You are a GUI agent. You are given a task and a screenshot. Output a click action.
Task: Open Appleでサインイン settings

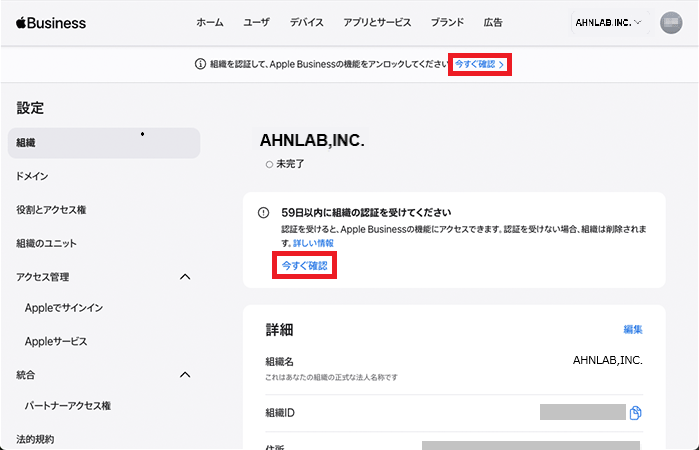[64, 308]
